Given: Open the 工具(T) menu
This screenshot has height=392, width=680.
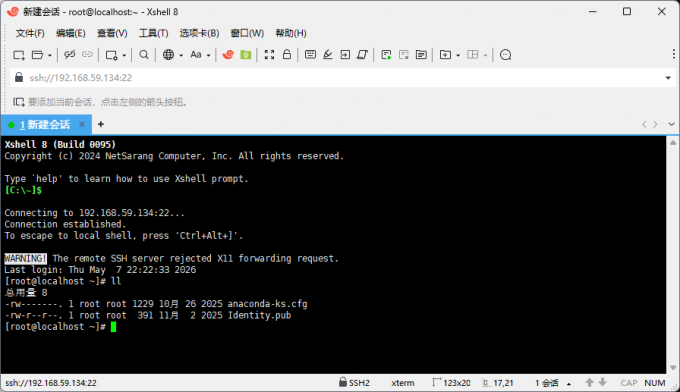Looking at the screenshot, I should coord(154,33).
